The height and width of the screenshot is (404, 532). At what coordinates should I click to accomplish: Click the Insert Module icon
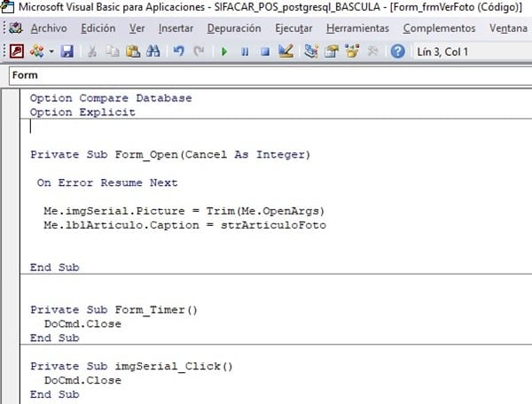(36, 51)
